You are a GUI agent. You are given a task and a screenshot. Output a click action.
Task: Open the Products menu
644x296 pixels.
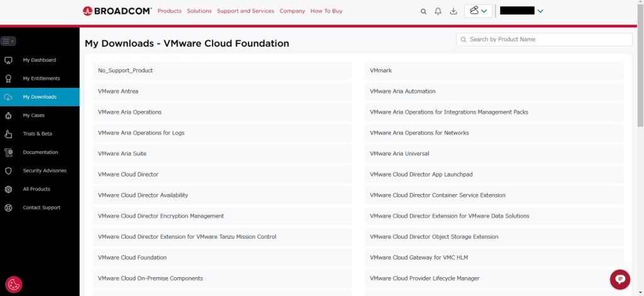[170, 11]
